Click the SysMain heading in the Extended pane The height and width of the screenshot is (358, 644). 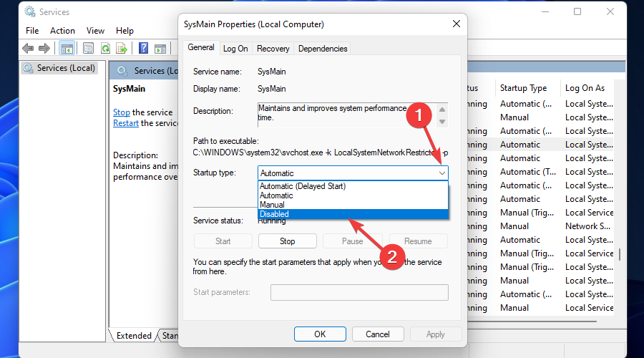(129, 89)
